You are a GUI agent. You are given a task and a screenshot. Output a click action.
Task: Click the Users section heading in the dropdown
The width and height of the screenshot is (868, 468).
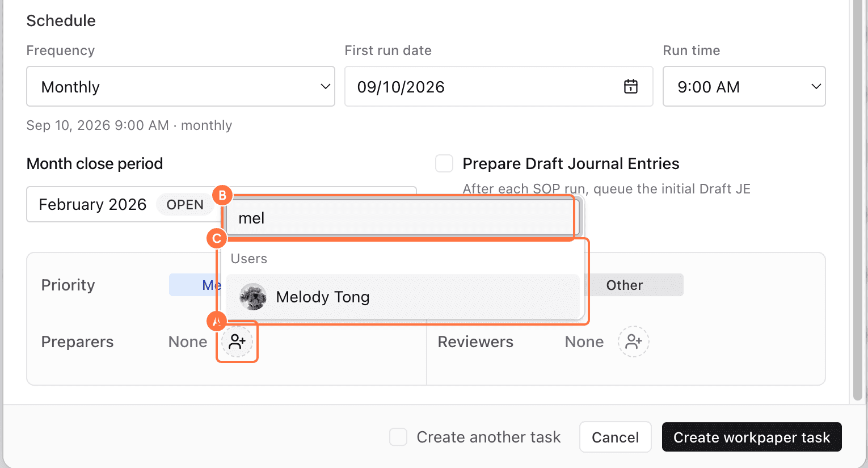(249, 259)
